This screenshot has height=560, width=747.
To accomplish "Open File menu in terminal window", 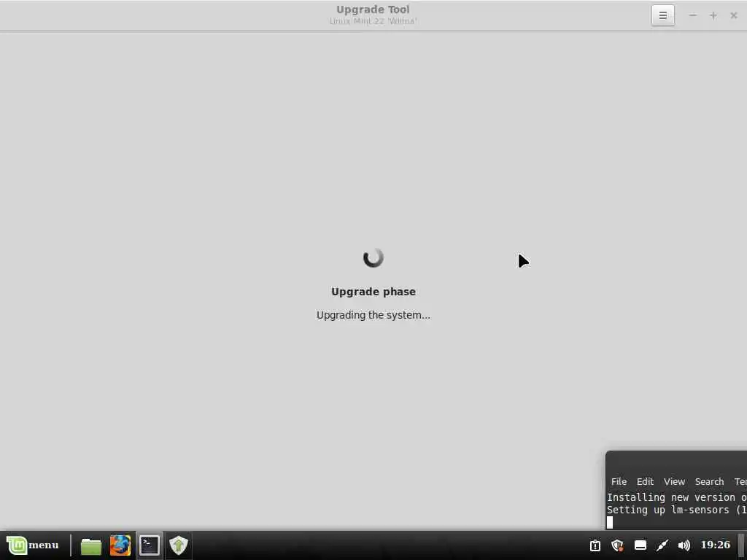I will [x=619, y=481].
